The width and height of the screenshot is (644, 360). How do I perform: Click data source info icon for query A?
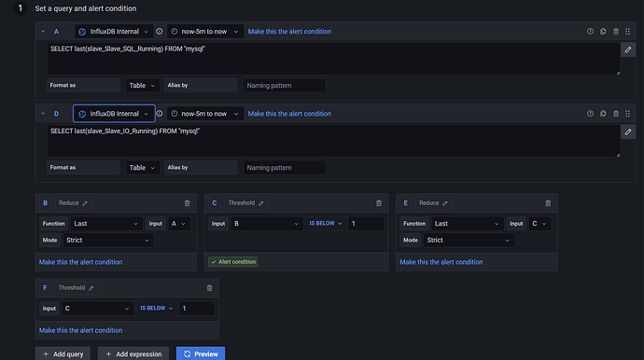pyautogui.click(x=160, y=32)
